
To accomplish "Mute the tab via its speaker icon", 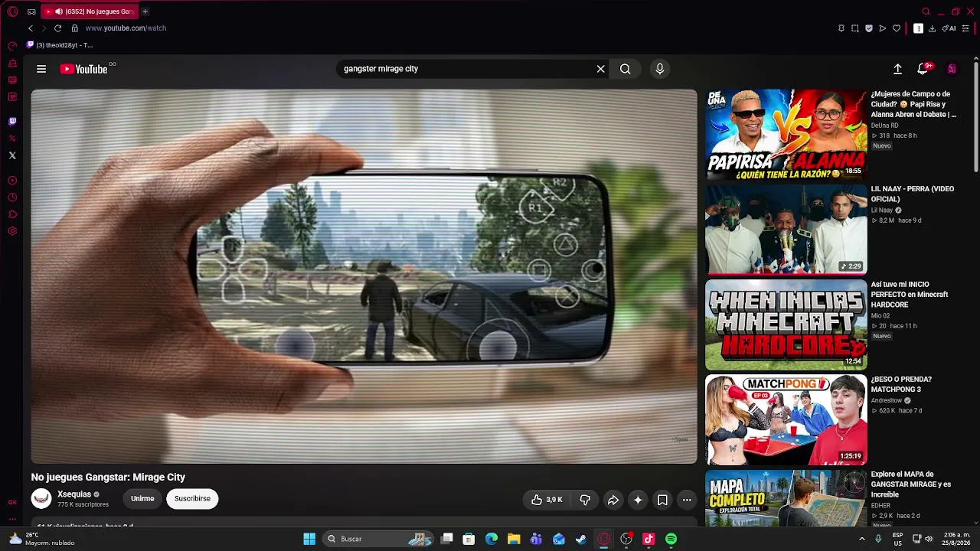I will click(59, 11).
